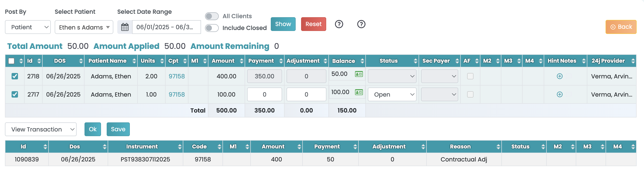Click the Show button

[283, 24]
